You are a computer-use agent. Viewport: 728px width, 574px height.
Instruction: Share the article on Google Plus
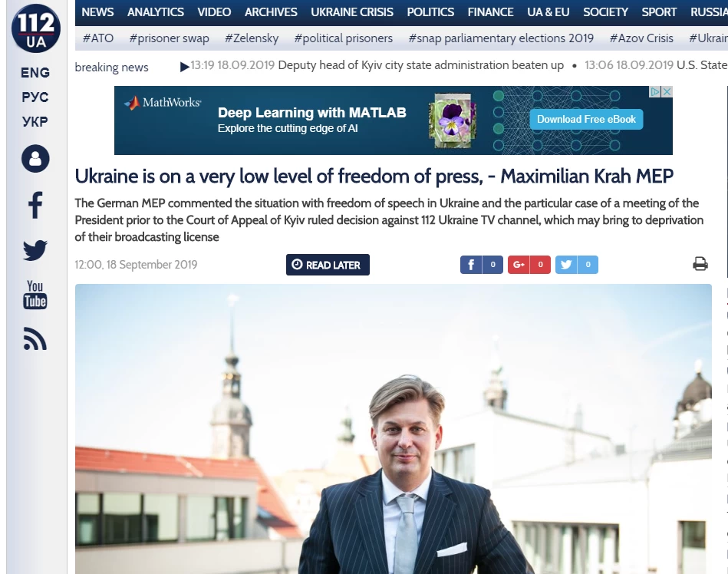click(x=529, y=265)
